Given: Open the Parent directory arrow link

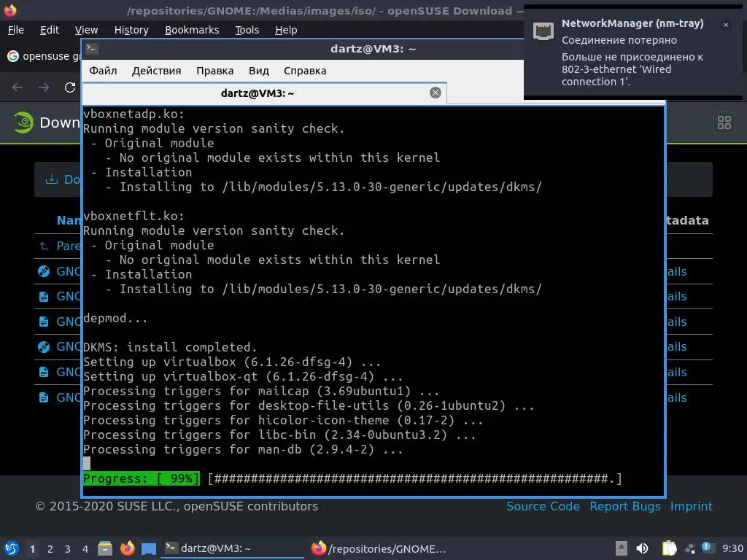Looking at the screenshot, I should pyautogui.click(x=44, y=246).
